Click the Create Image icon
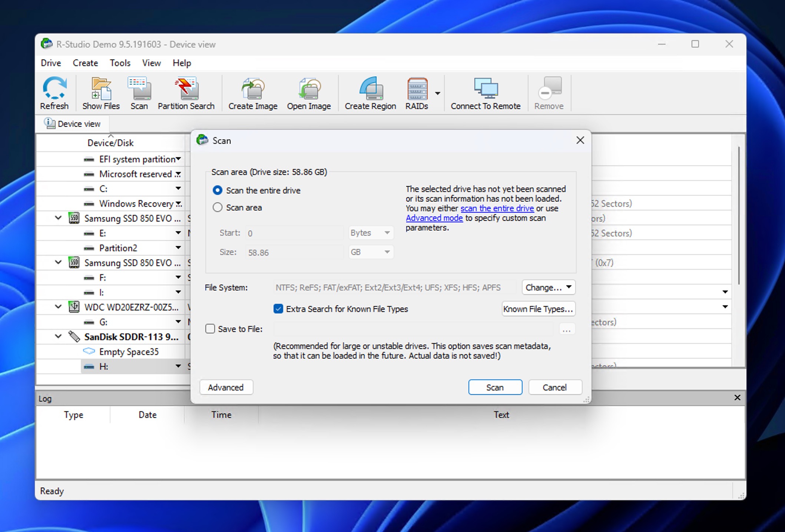785x532 pixels. (252, 93)
